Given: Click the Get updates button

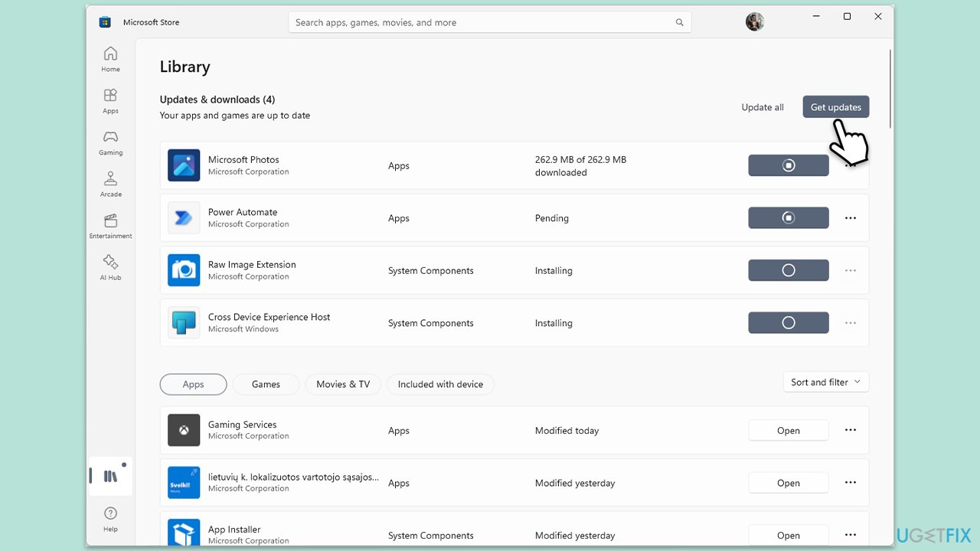Looking at the screenshot, I should [x=836, y=107].
